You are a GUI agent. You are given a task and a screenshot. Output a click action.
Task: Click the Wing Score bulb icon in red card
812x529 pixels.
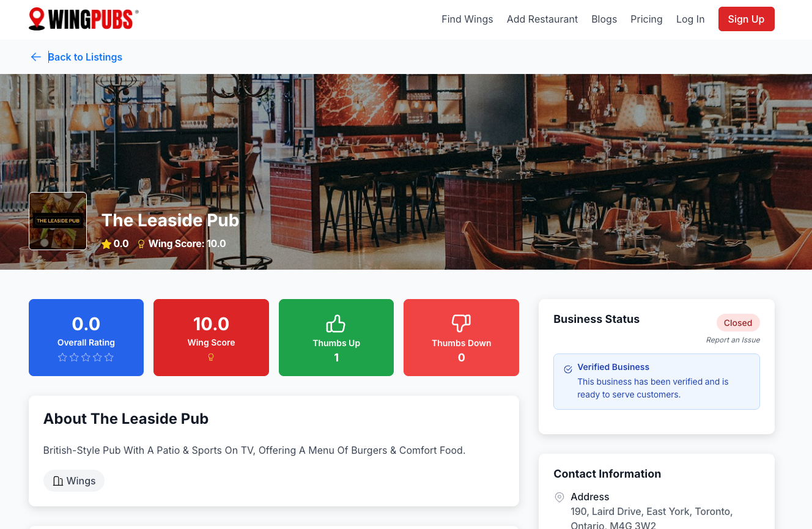pyautogui.click(x=211, y=357)
